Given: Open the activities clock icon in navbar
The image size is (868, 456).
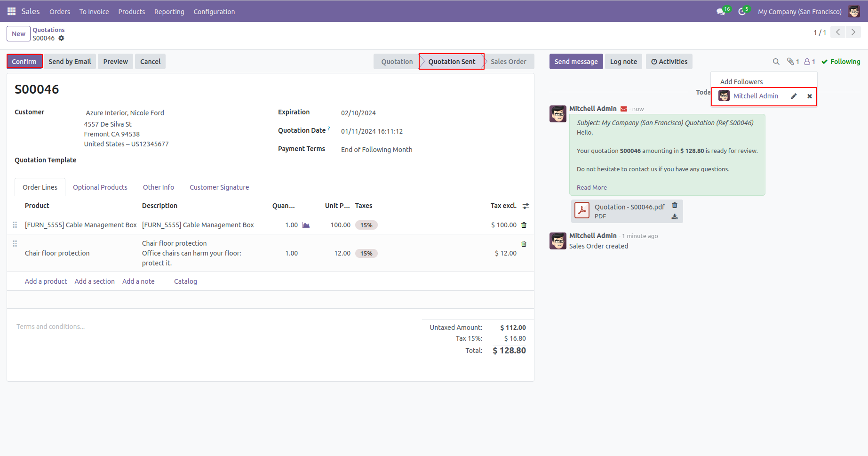Looking at the screenshot, I should tap(742, 12).
